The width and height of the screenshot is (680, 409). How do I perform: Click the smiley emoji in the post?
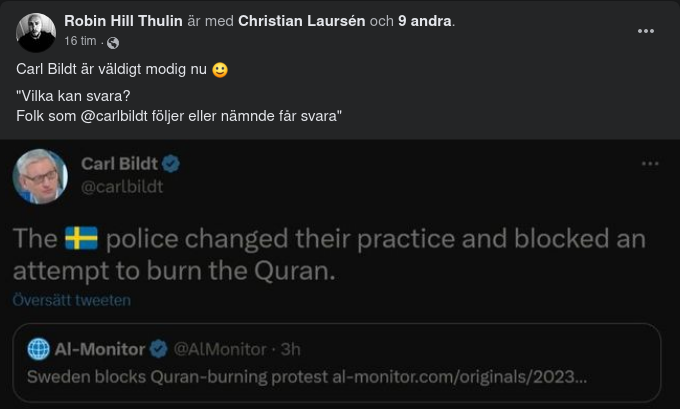(220, 70)
